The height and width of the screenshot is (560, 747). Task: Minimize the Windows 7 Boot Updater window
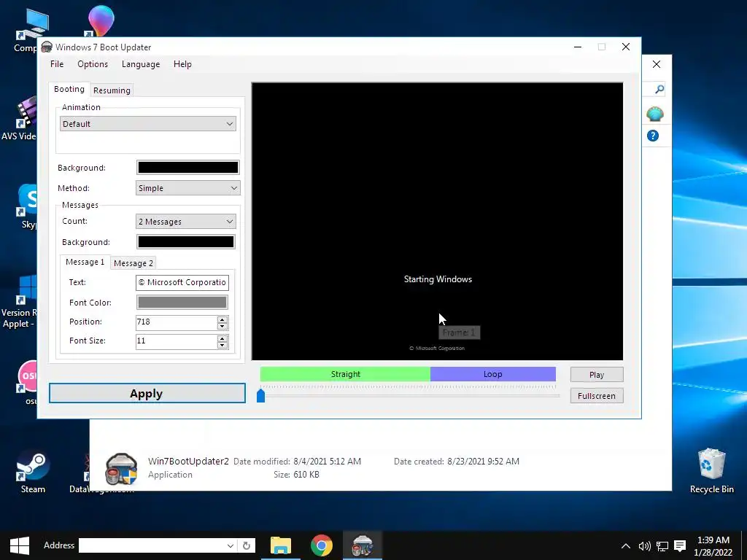tap(578, 47)
